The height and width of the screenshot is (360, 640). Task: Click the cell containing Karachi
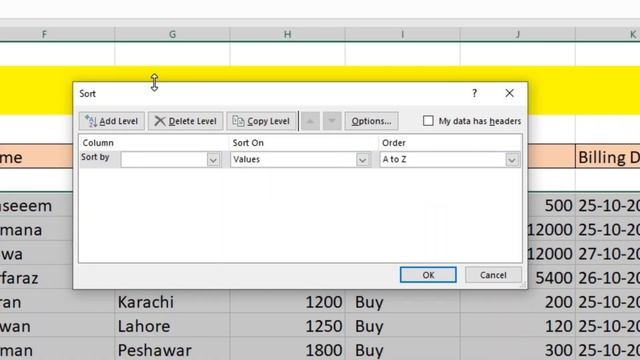[x=172, y=302]
